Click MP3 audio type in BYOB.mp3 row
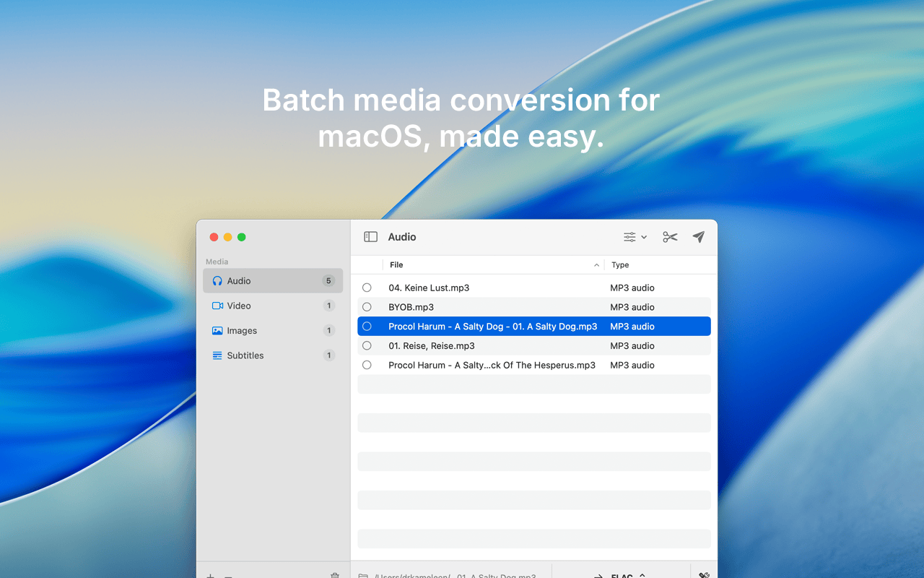This screenshot has height=578, width=924. coord(632,307)
